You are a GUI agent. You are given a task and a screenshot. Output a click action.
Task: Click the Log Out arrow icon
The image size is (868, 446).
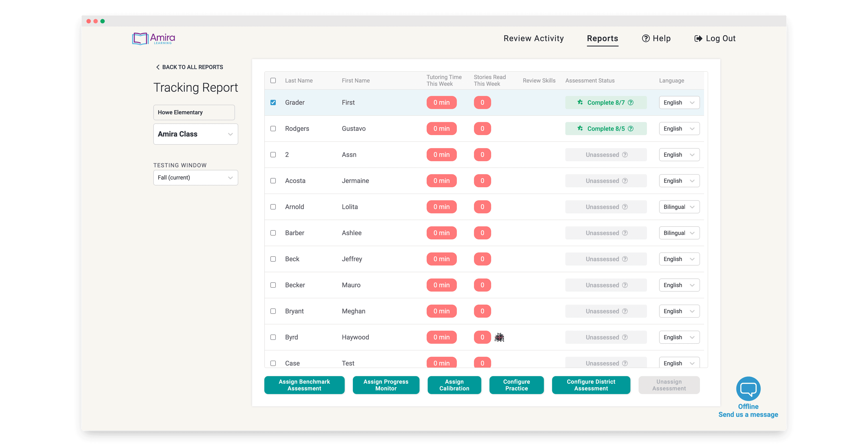698,38
